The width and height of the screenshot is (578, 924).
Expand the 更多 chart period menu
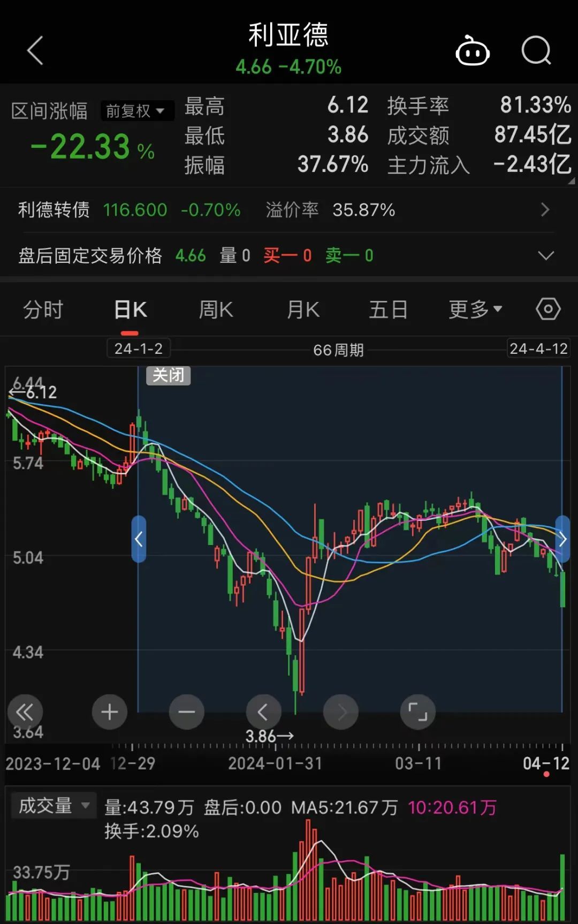pyautogui.click(x=475, y=309)
